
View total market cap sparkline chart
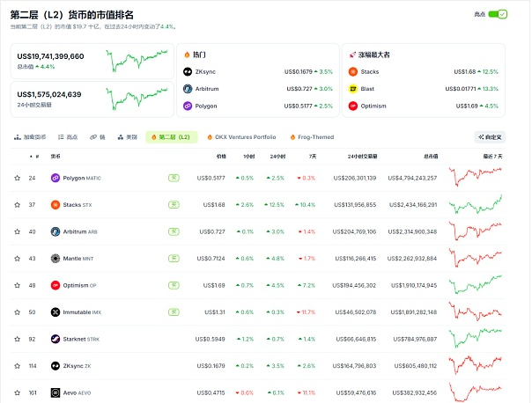point(137,61)
